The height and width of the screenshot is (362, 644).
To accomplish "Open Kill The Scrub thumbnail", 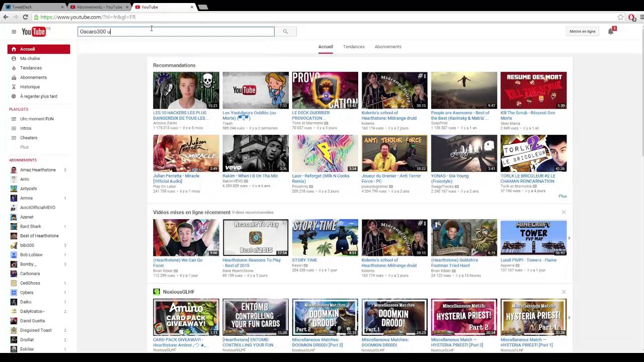I will coord(533,90).
